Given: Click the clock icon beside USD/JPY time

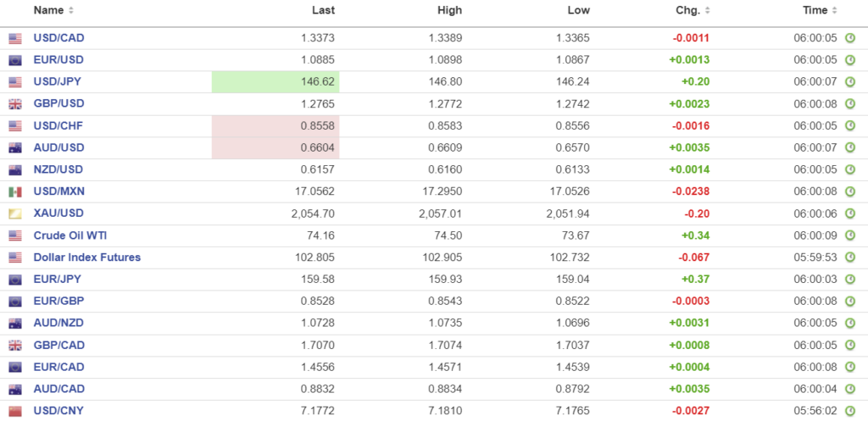Looking at the screenshot, I should click(x=850, y=82).
